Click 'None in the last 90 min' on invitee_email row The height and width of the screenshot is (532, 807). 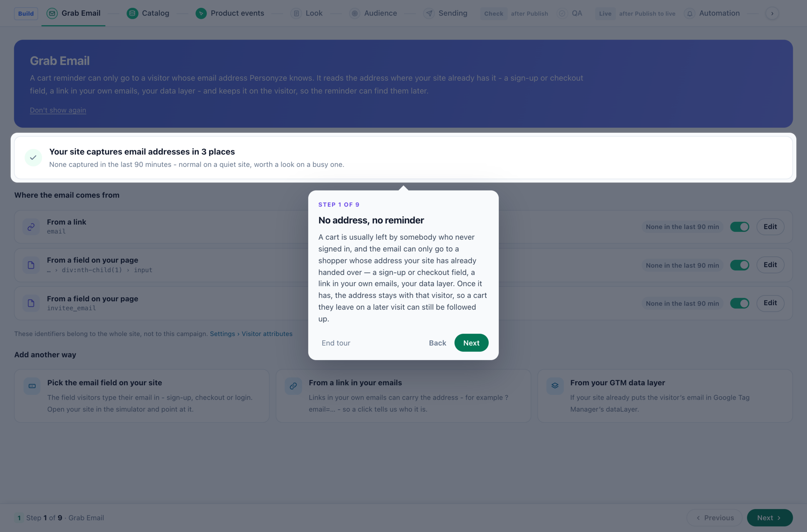682,303
